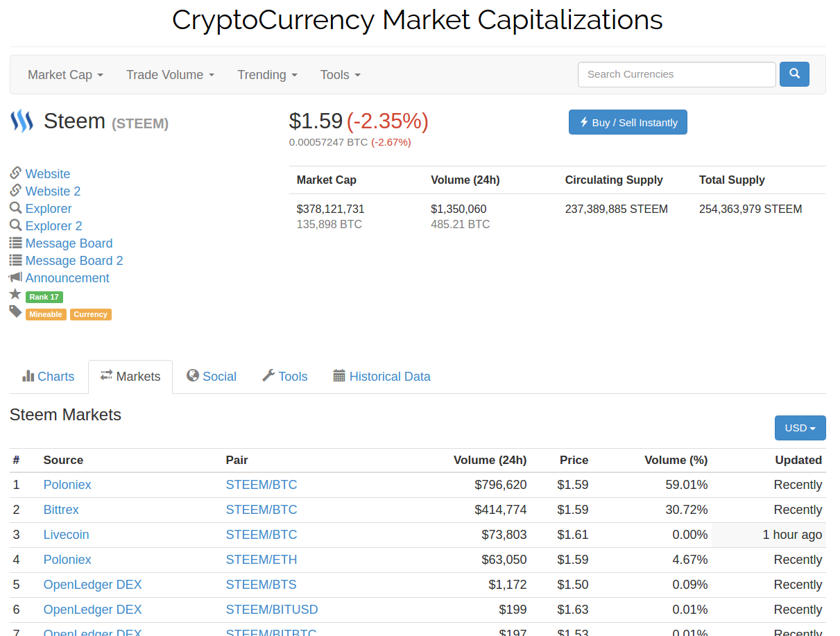The width and height of the screenshot is (840, 636).
Task: Open the STEEM/BTS pair link
Action: [x=262, y=585]
